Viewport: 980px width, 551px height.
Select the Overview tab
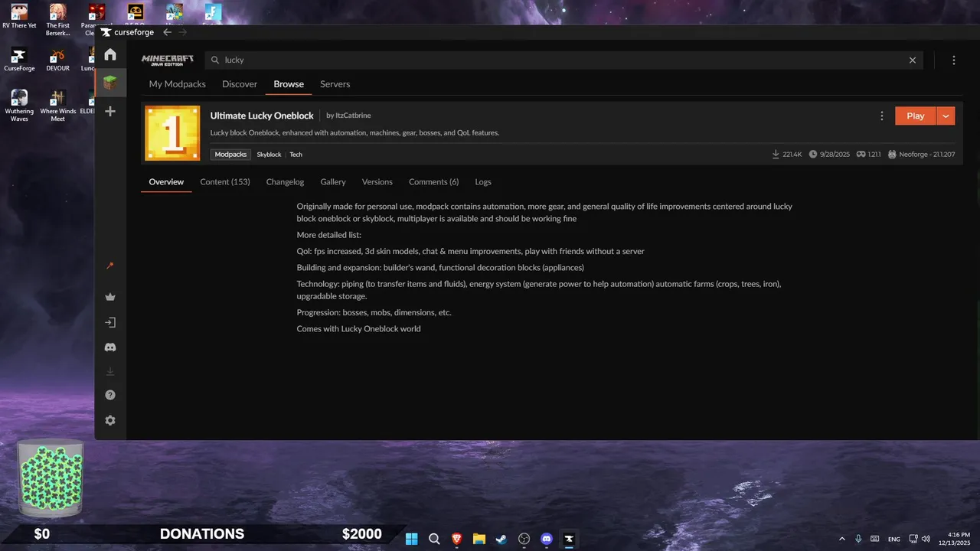[x=166, y=182]
